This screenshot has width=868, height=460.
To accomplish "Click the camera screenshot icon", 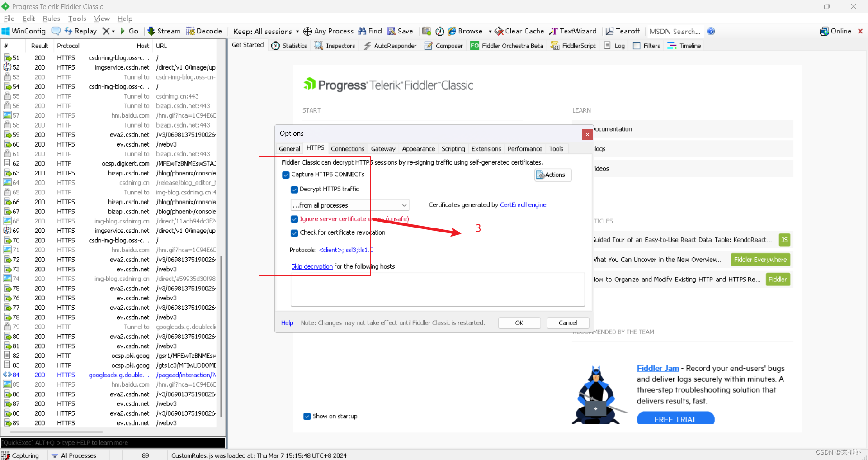I will tap(426, 31).
